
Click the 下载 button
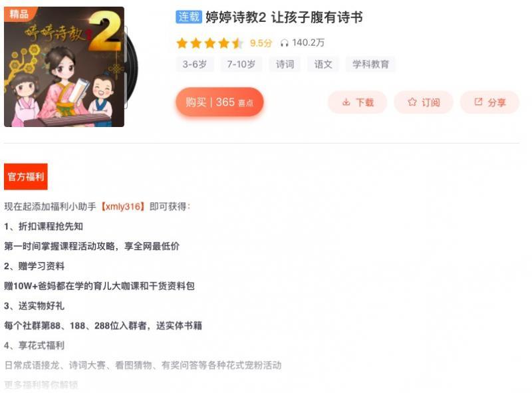(357, 102)
